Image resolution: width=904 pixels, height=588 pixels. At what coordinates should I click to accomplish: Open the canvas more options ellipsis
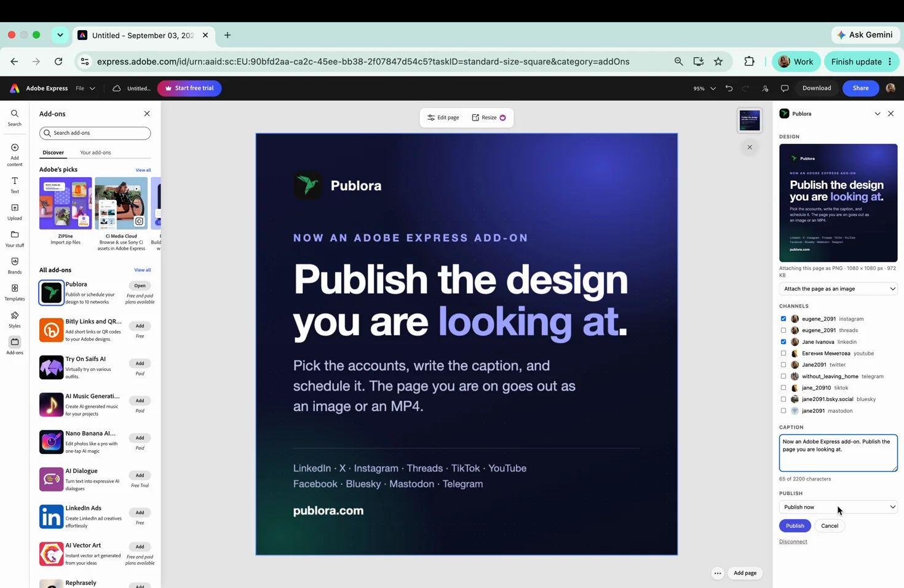tap(718, 573)
